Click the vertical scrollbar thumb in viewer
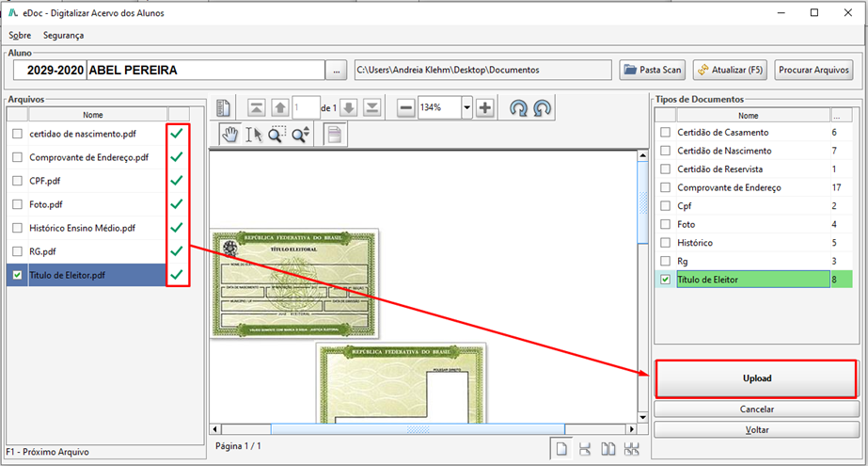Viewport: 868px width, 466px height. 642,201
